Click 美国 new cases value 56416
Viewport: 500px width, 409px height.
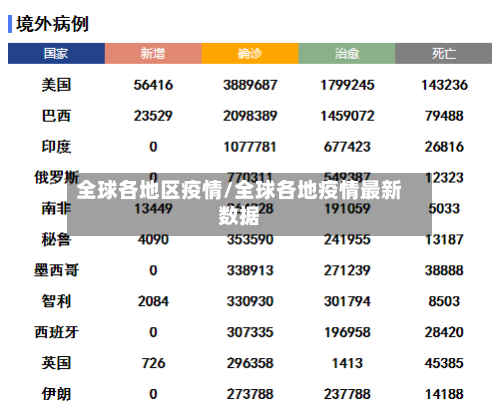(153, 85)
